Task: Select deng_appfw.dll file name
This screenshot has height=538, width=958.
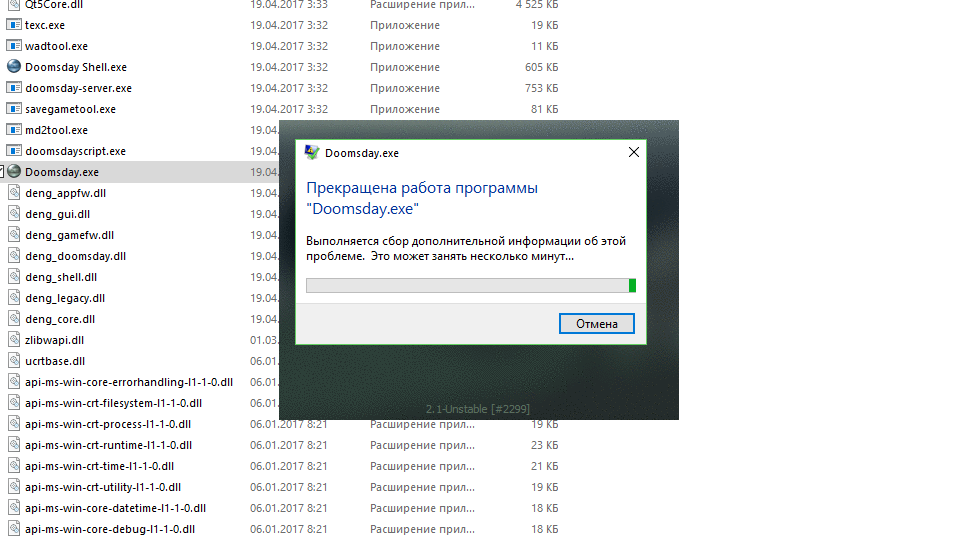Action: coord(65,193)
